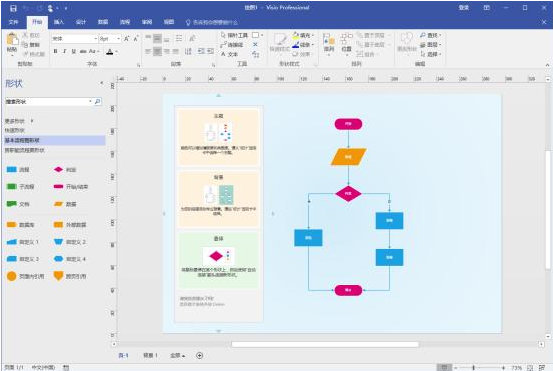Click the bullets list icon in paragraph group

[x=179, y=38]
